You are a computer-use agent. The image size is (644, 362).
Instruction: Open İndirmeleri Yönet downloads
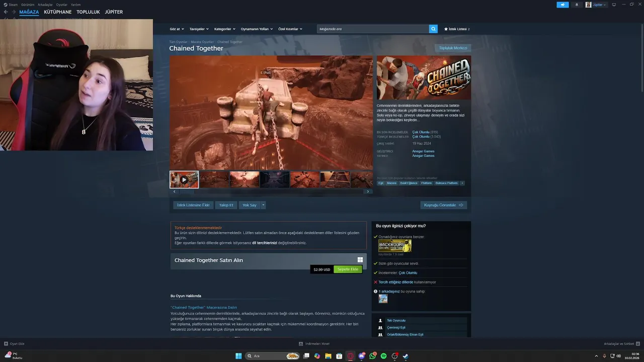(x=314, y=344)
